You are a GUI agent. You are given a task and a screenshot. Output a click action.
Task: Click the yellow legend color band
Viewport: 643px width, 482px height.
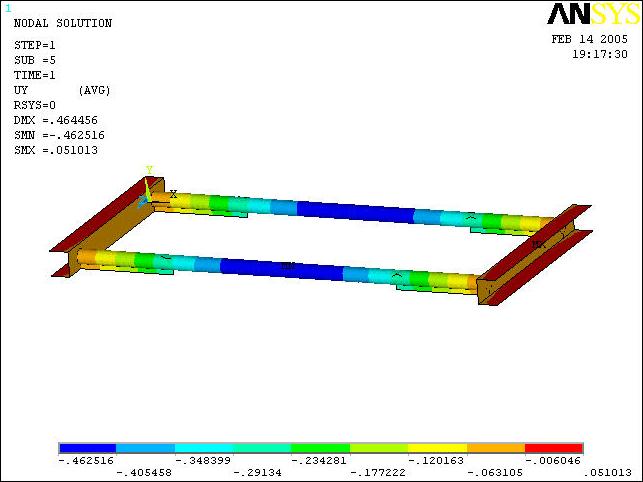(437, 448)
